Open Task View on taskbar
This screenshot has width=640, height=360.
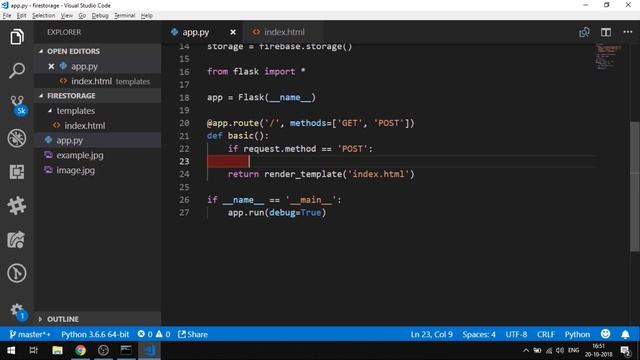coord(33,350)
